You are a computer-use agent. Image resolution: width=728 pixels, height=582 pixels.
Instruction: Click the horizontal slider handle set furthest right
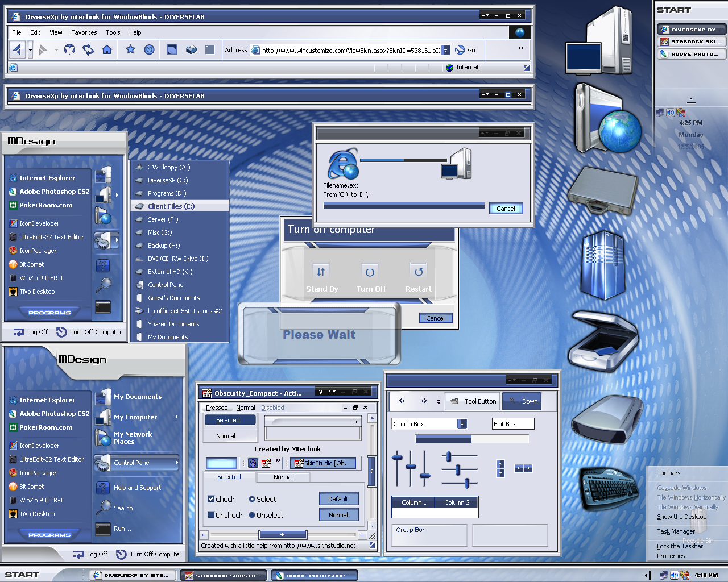467,483
